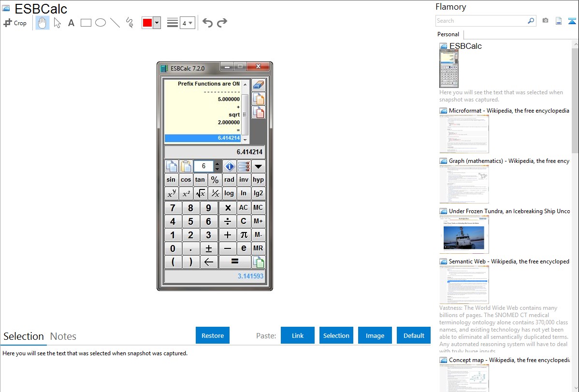This screenshot has width=579, height=392.
Task: Open the Semantic Web snapshot thumbnail
Action: [x=464, y=285]
